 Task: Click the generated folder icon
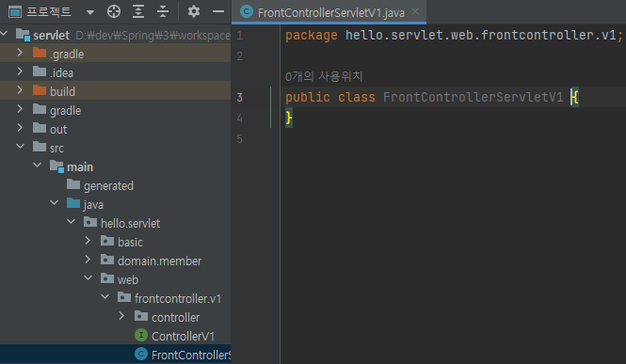coord(73,183)
